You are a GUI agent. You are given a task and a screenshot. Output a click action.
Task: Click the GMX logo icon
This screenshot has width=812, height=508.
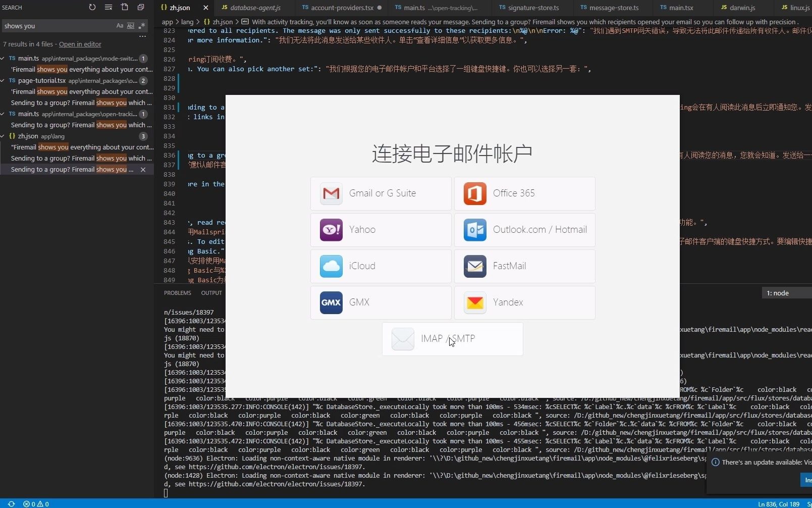pos(331,302)
